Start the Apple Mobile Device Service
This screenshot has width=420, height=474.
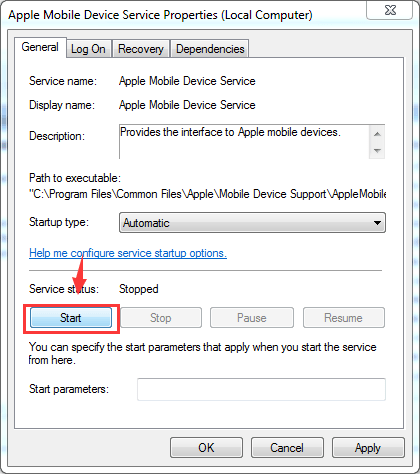point(71,318)
